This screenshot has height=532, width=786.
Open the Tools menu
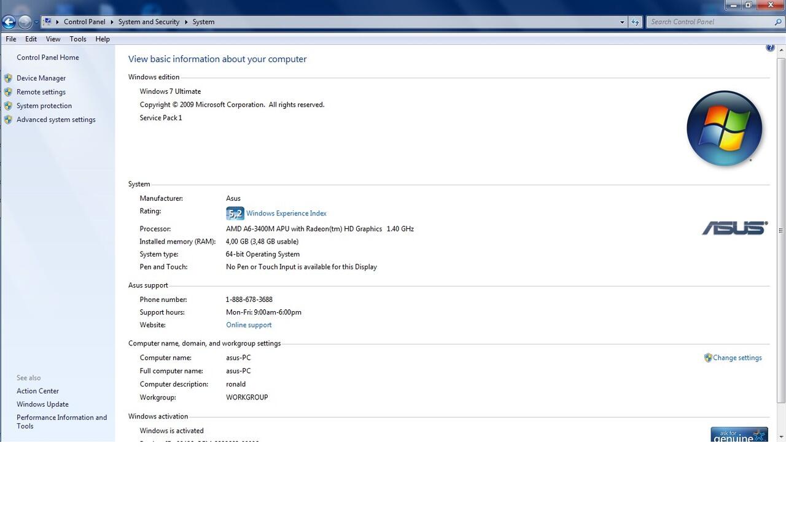coord(78,39)
